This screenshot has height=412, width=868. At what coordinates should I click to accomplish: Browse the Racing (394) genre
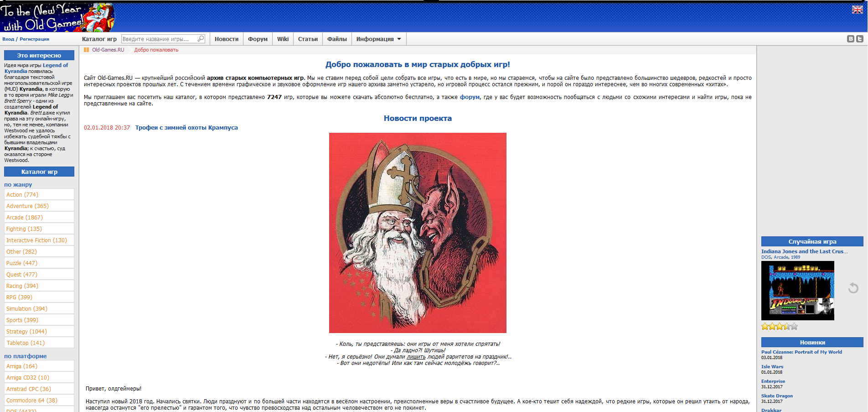39,286
